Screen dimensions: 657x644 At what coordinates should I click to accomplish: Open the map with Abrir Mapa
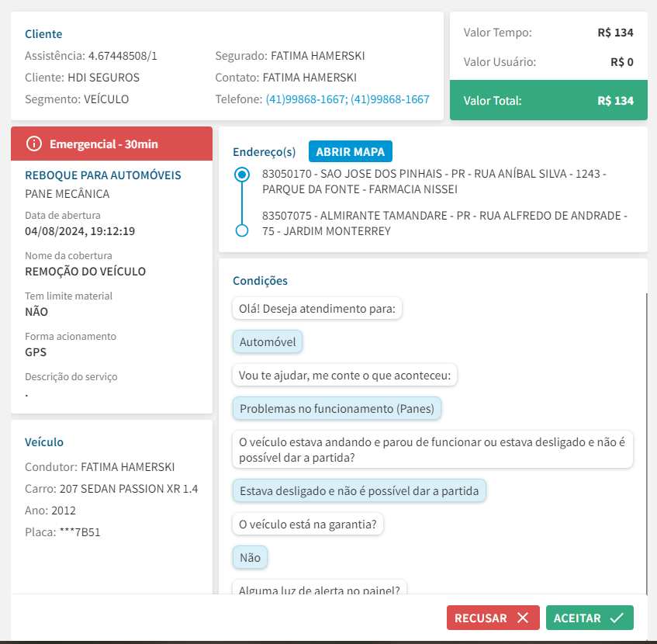tap(351, 151)
